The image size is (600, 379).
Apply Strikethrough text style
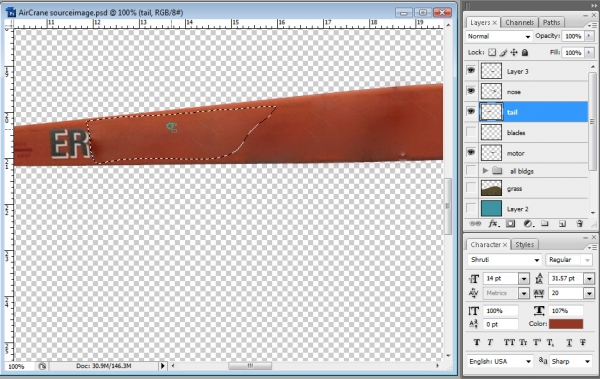tap(582, 342)
